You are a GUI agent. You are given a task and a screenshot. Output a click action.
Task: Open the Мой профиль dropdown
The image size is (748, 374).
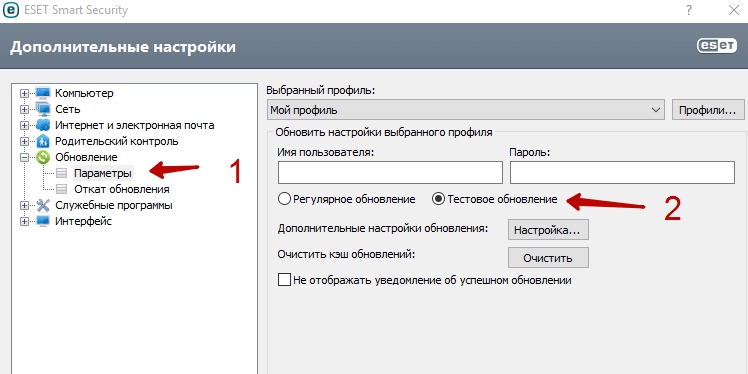pyautogui.click(x=466, y=110)
